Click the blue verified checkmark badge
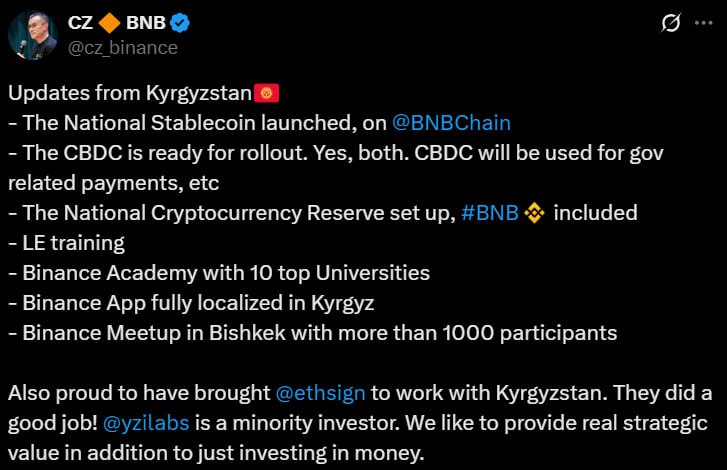Image resolution: width=727 pixels, height=470 pixels. click(x=181, y=22)
